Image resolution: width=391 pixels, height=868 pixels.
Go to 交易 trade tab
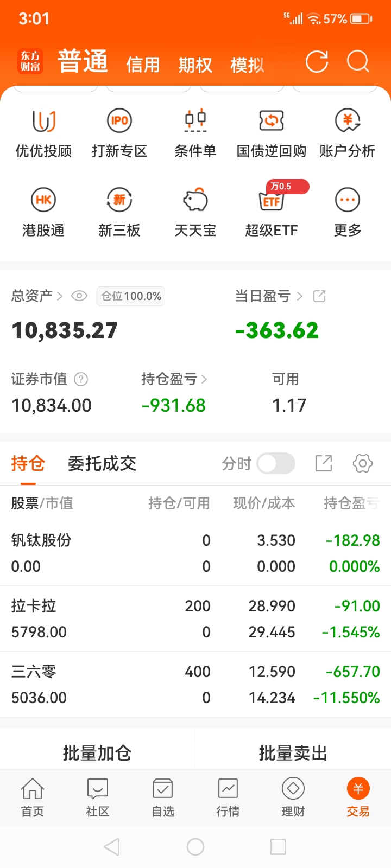pos(358,797)
